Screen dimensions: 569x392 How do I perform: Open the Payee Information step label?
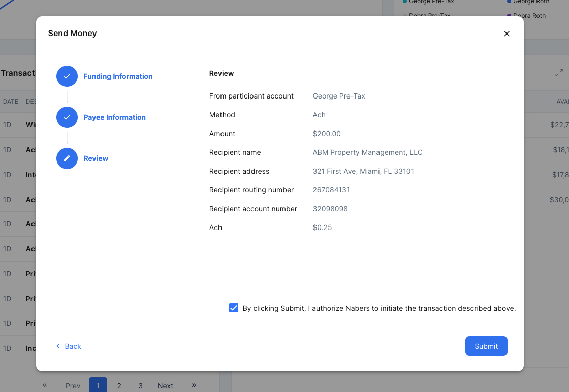(x=114, y=117)
